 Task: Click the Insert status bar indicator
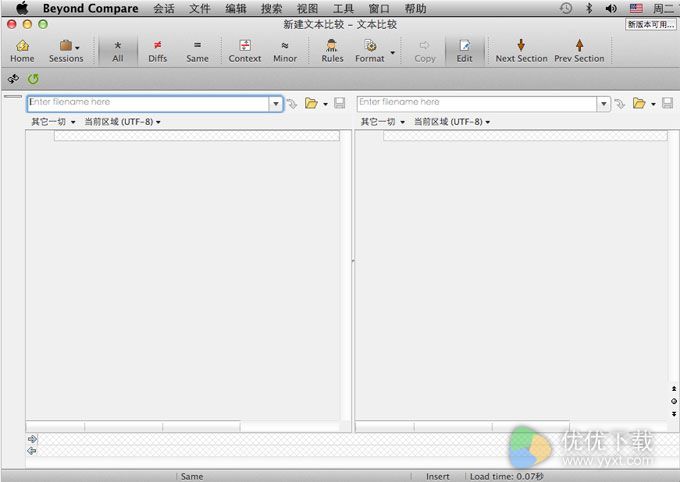[x=438, y=476]
